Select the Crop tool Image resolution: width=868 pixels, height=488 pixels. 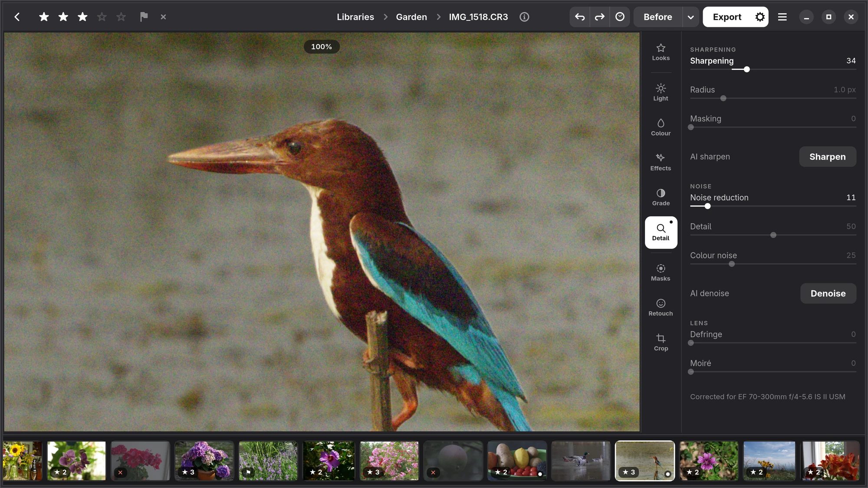661,343
